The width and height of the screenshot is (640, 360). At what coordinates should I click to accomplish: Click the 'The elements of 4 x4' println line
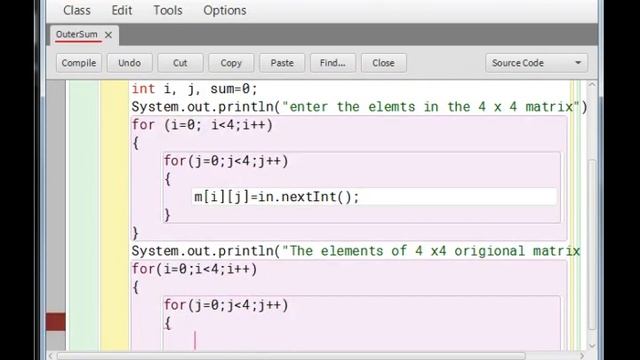click(x=356, y=251)
